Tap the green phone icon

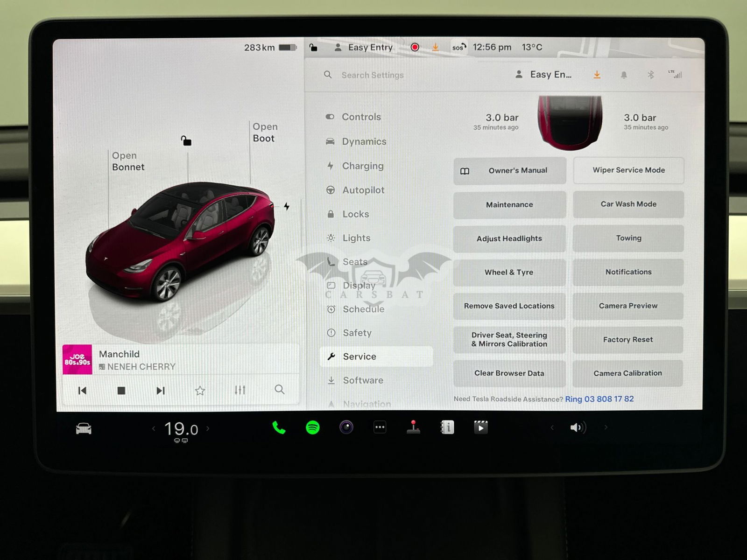pyautogui.click(x=279, y=427)
